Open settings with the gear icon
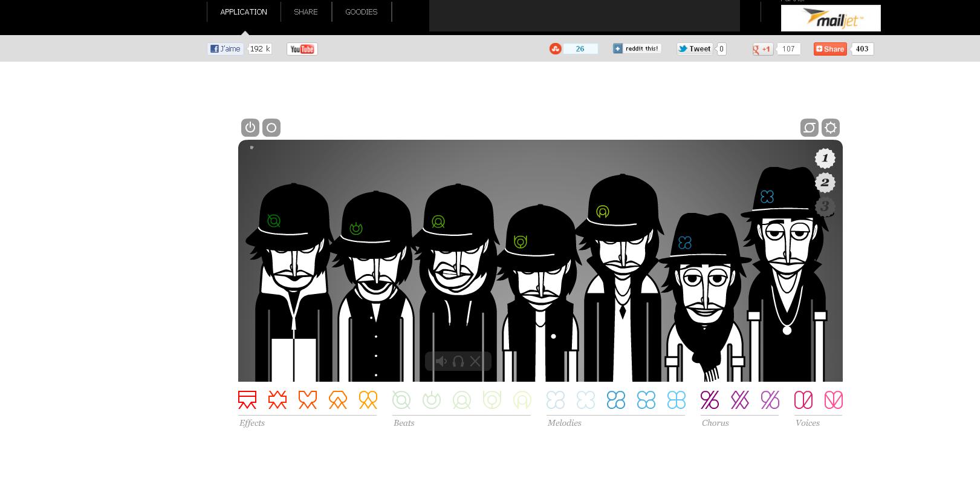Screen dimensions: 980x490 pos(831,128)
